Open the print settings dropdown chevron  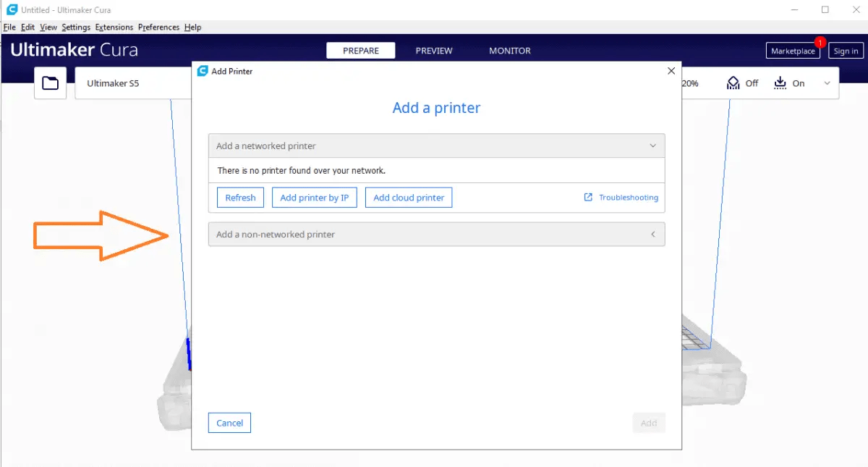coord(827,83)
